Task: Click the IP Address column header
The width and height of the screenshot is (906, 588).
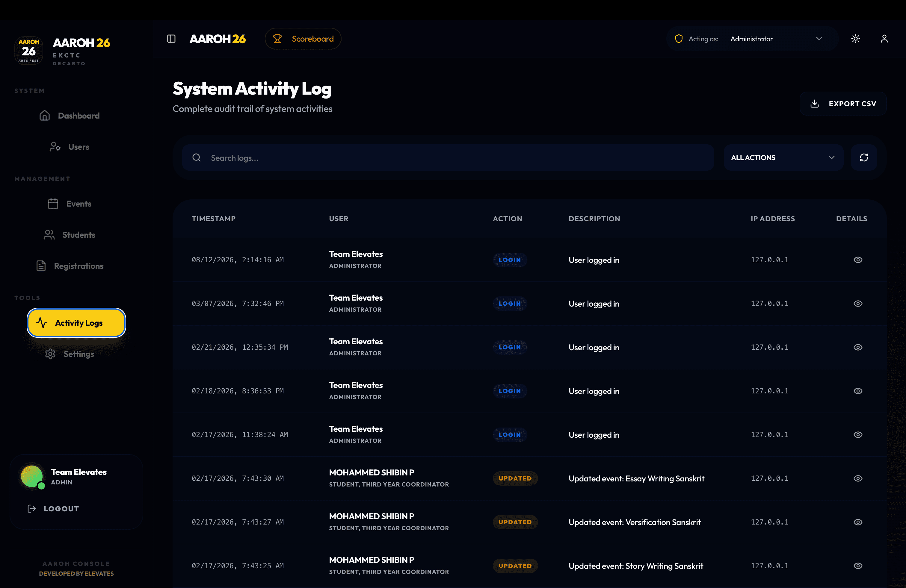Action: pos(773,219)
